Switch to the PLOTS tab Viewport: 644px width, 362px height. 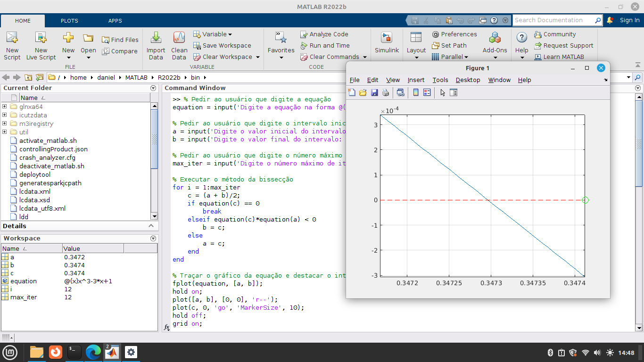(69, 21)
